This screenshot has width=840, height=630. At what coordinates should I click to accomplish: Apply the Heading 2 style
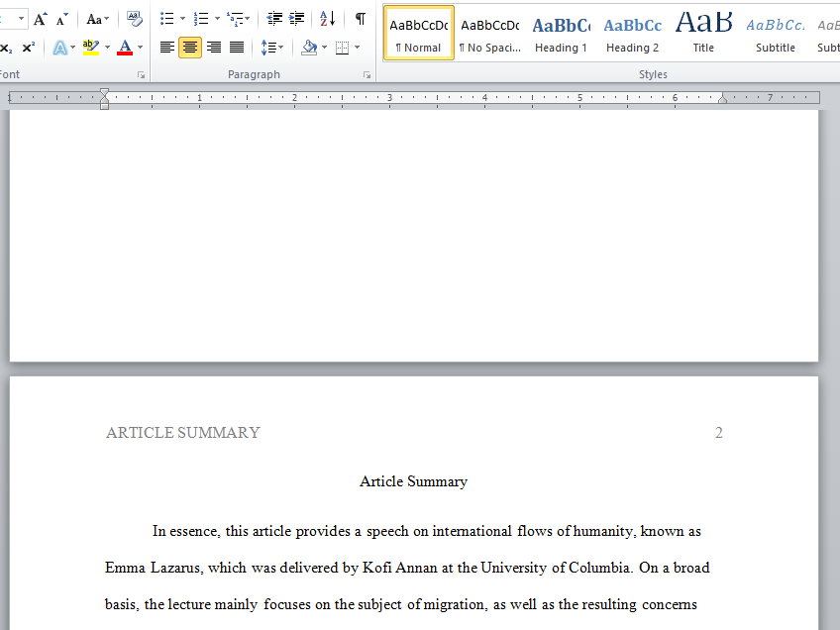pyautogui.click(x=633, y=34)
